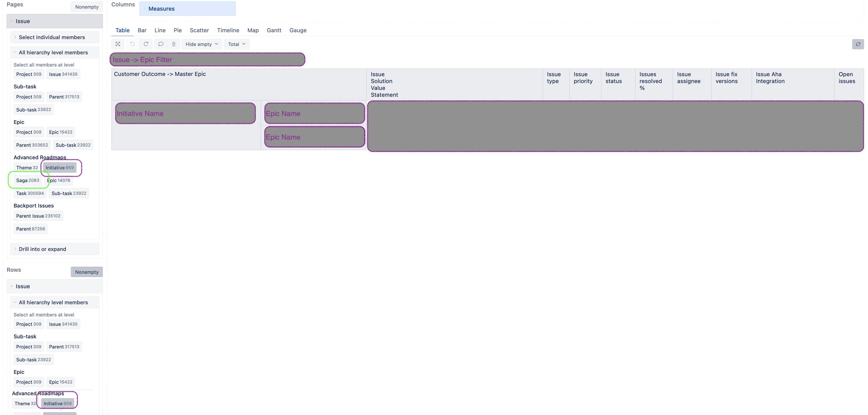
Task: Collapse the Pages Issue dimension header
Action: tap(23, 21)
